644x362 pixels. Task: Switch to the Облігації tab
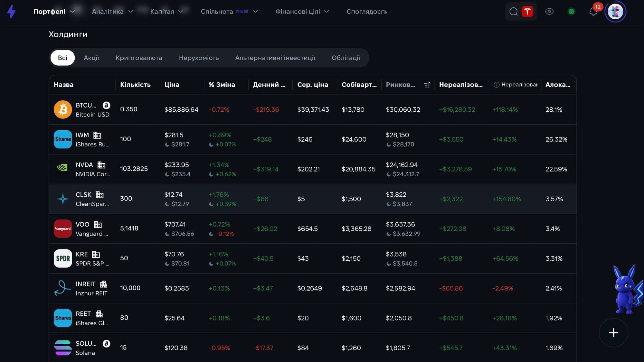[x=346, y=58]
